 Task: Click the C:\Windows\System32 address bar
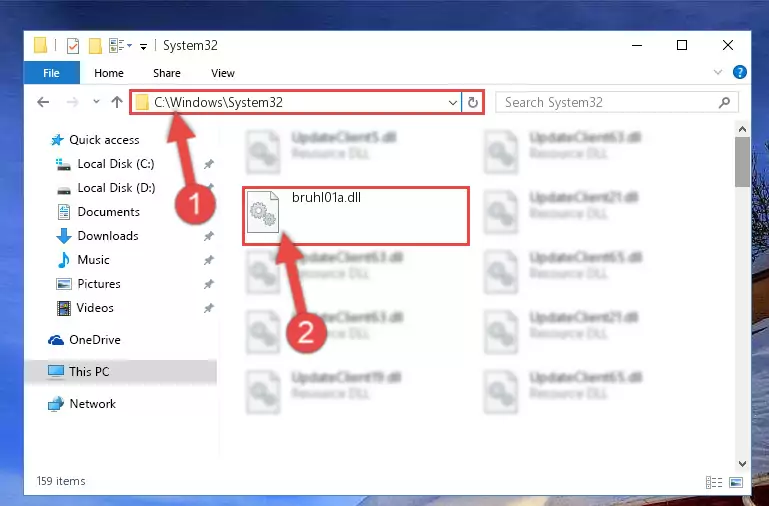[x=296, y=102]
